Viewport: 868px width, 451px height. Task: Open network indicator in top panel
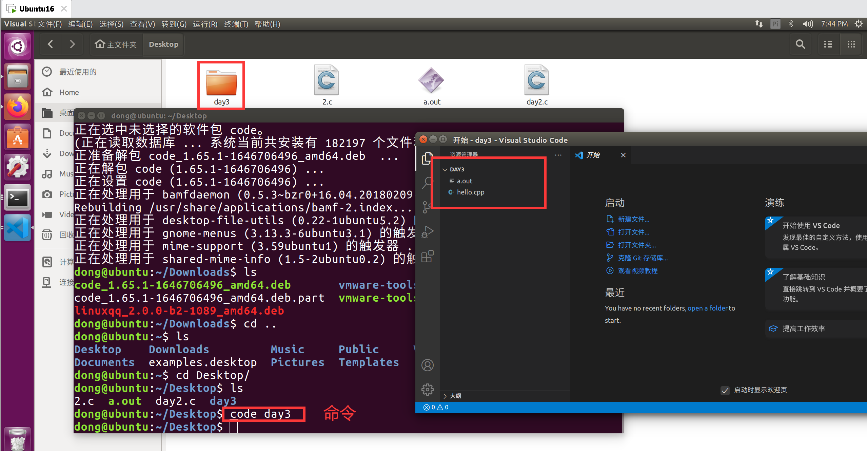(758, 24)
